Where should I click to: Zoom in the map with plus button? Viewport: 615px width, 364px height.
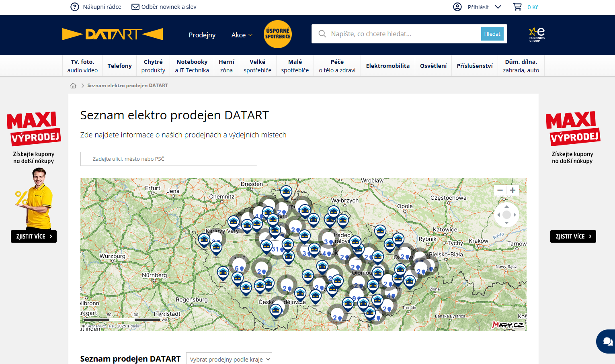pos(513,190)
